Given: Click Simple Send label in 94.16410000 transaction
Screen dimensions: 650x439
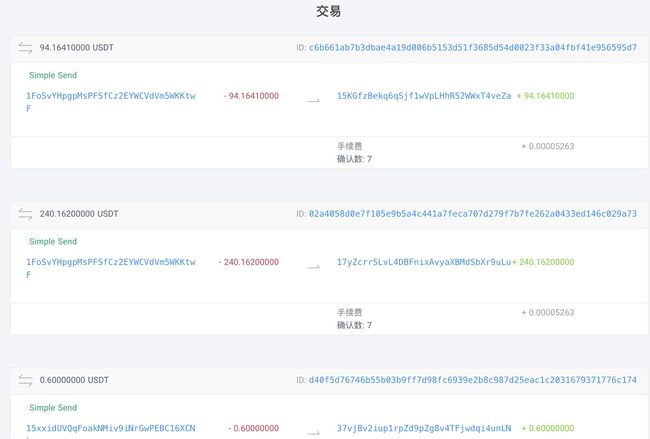Looking at the screenshot, I should 53,75.
